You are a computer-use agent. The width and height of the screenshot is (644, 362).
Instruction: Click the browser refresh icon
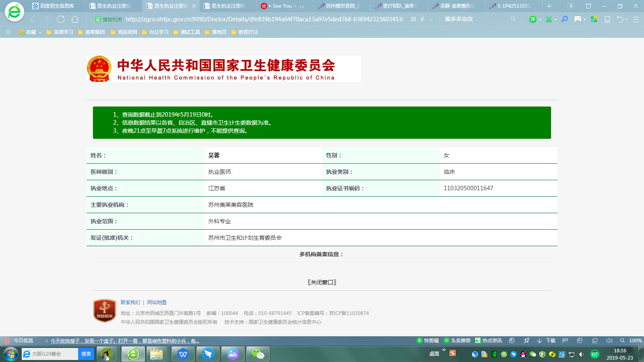click(61, 19)
